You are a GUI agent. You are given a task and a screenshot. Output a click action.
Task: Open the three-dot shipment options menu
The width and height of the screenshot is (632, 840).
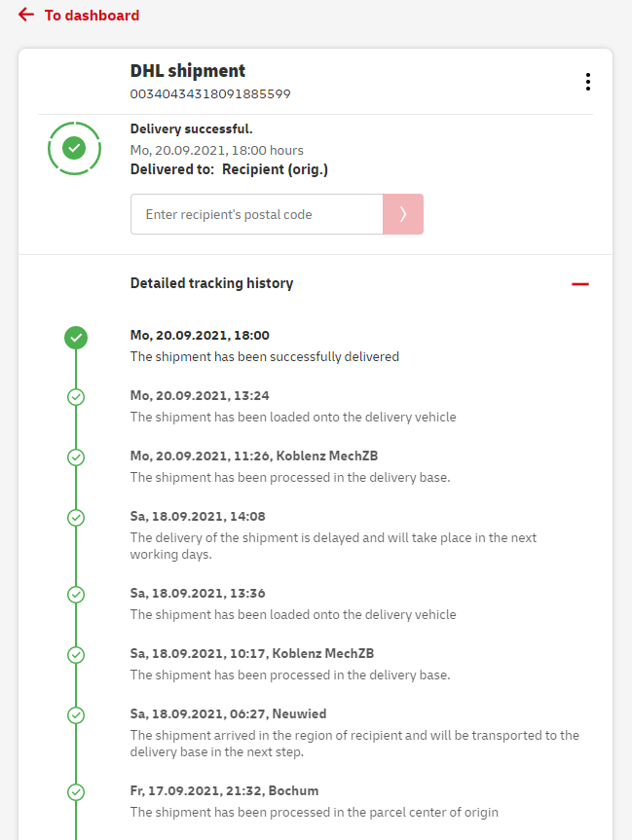[x=588, y=82]
